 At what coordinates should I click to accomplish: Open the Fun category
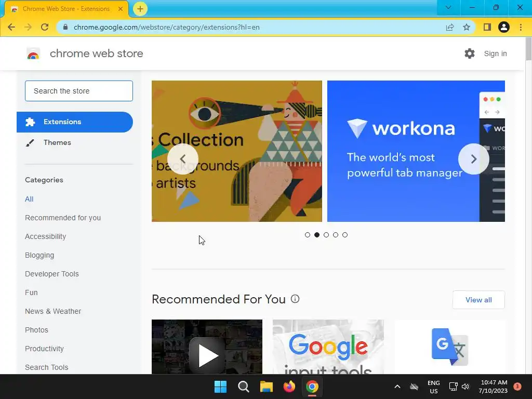point(31,292)
